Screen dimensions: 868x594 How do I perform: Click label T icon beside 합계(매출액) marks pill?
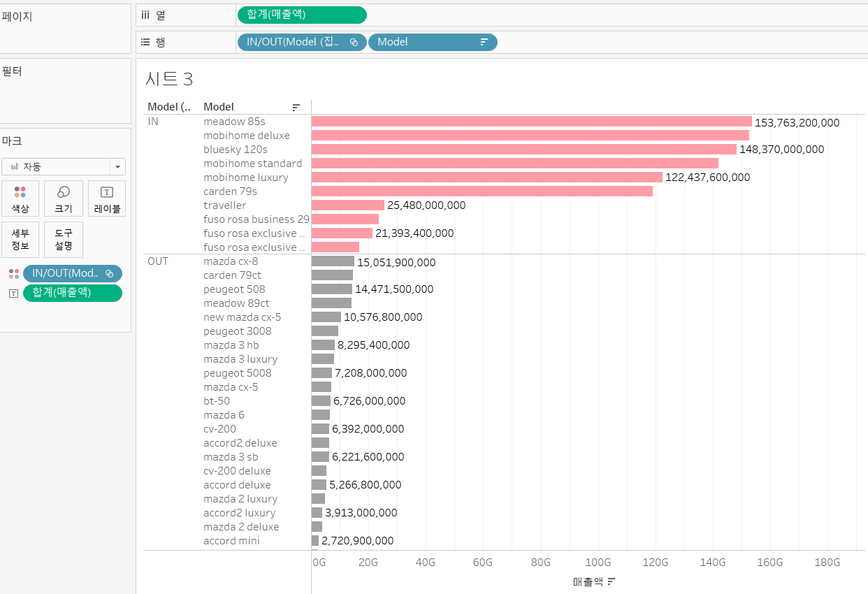click(x=13, y=293)
